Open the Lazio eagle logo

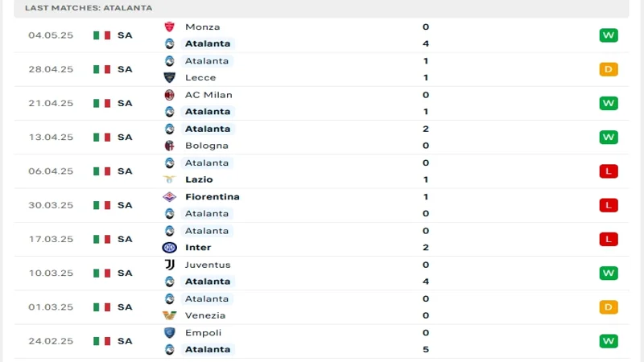coord(169,179)
